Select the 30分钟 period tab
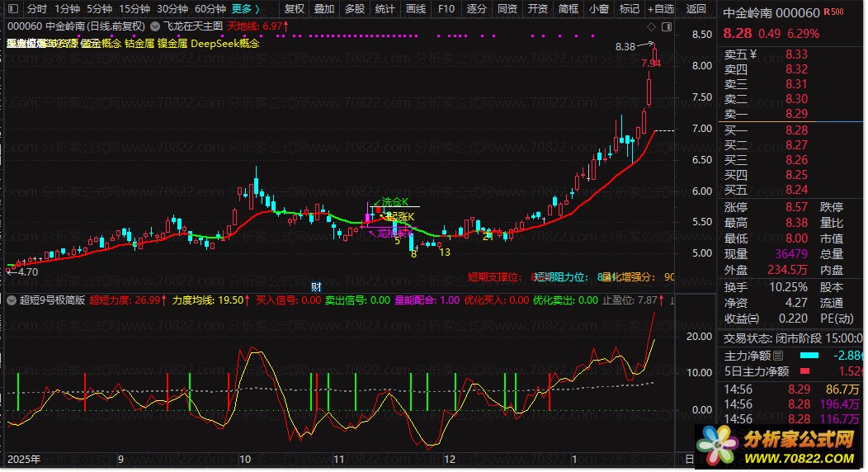Viewport: 868px width, 472px height. [172, 9]
